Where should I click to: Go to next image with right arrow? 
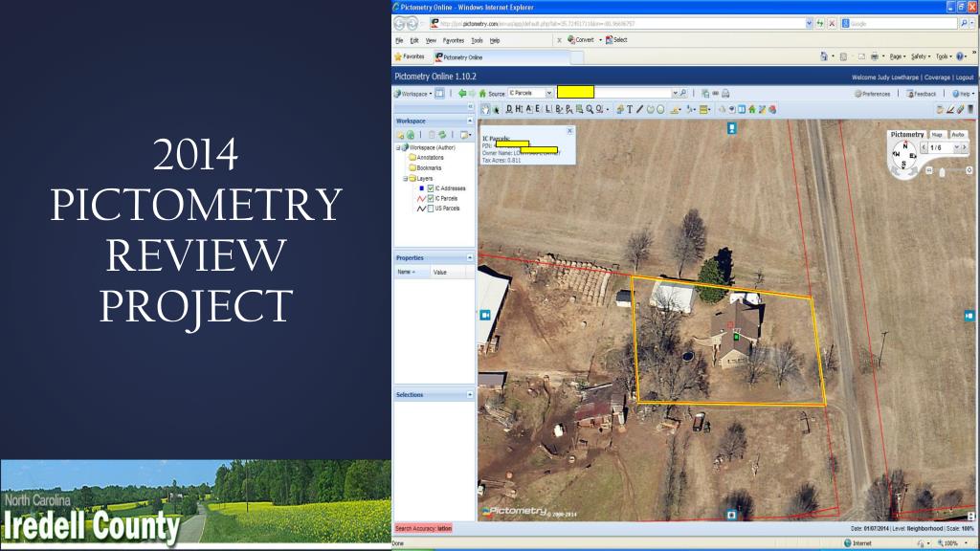[965, 147]
